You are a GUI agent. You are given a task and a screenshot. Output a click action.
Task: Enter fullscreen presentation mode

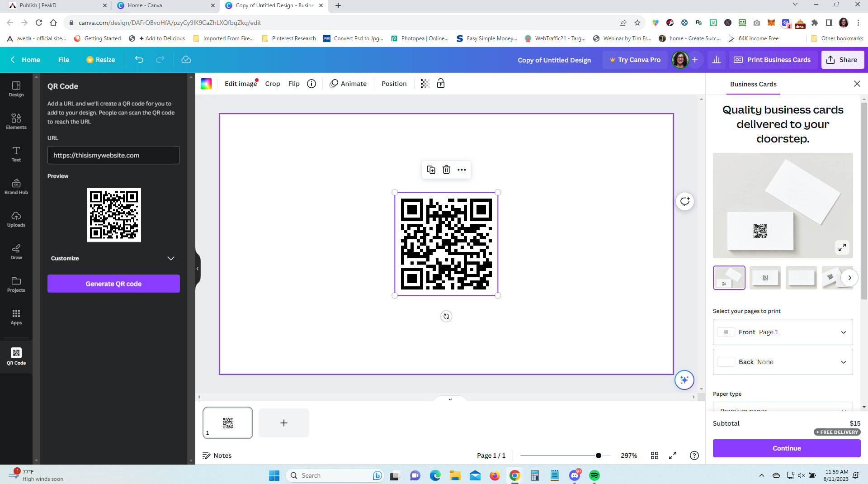point(673,456)
